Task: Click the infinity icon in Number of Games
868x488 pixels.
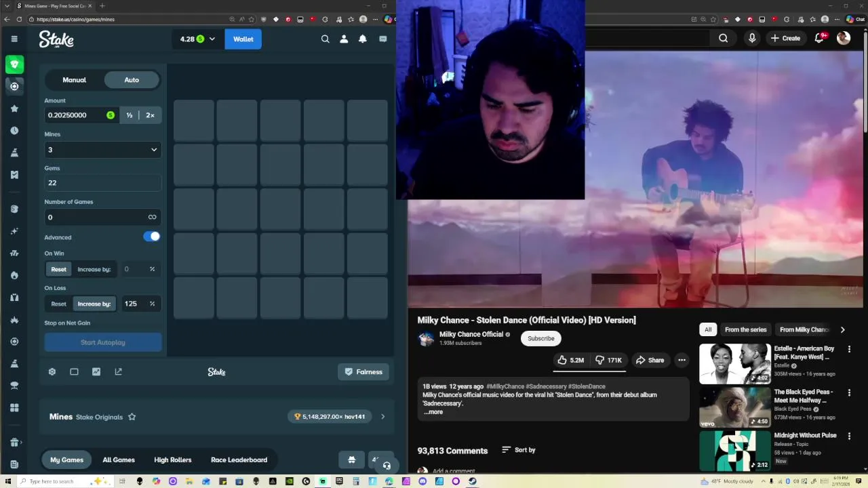Action: coord(152,217)
